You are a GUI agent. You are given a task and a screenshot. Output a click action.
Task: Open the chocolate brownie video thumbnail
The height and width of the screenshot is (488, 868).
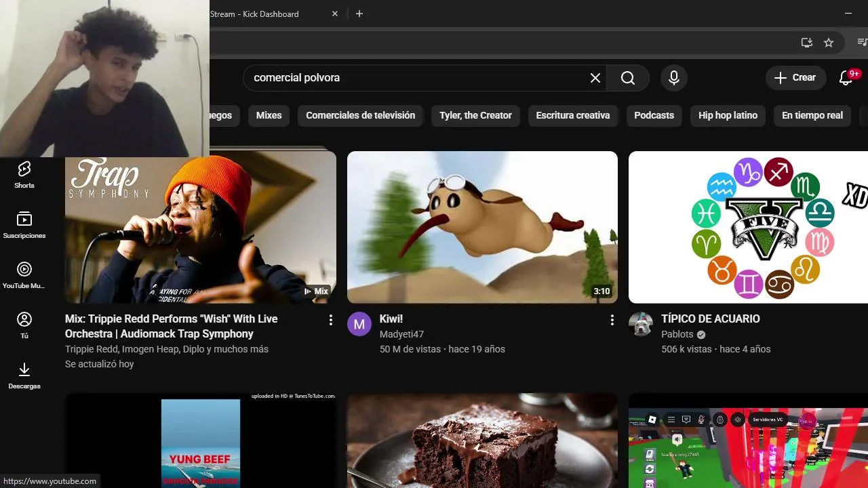pos(482,441)
